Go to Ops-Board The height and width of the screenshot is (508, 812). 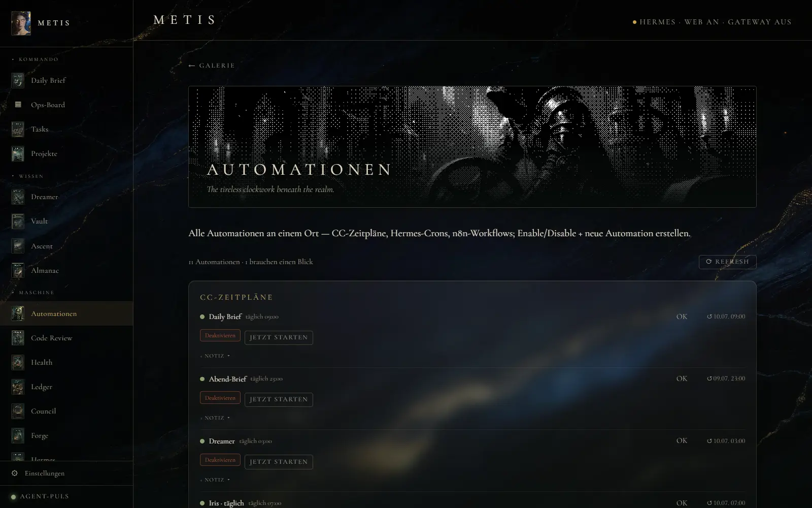click(66, 105)
